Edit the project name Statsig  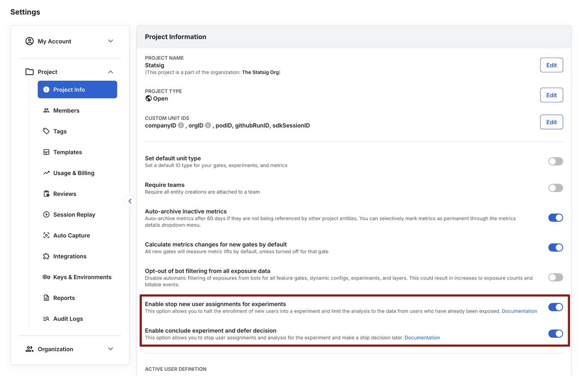pos(551,65)
